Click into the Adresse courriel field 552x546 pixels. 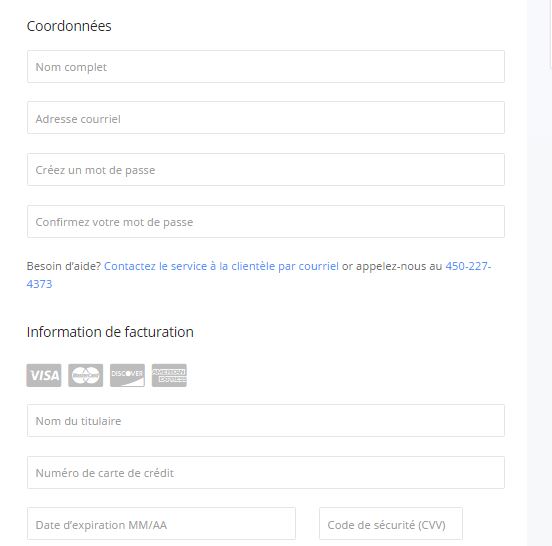[266, 118]
